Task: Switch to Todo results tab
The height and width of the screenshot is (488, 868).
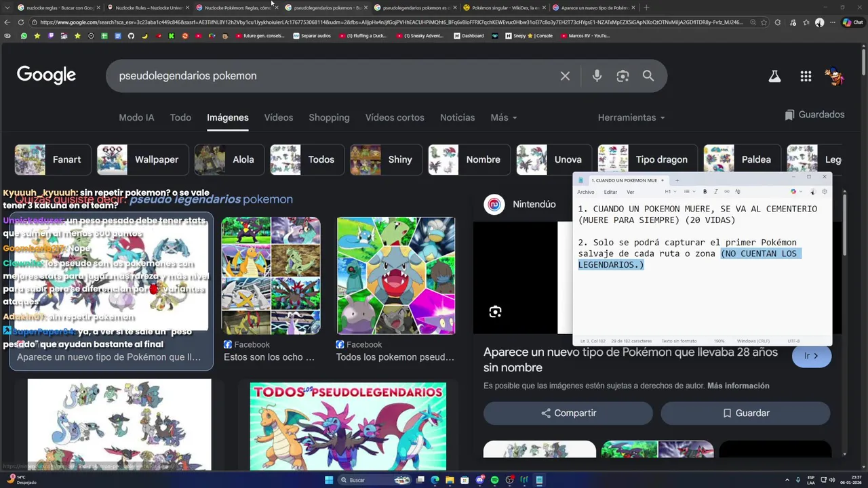Action: click(x=180, y=117)
